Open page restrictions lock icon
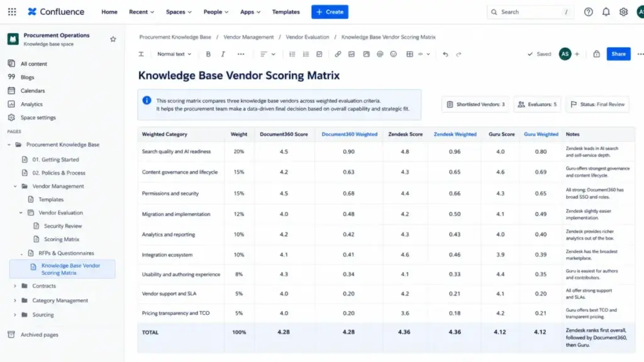The image size is (644, 362). (596, 54)
